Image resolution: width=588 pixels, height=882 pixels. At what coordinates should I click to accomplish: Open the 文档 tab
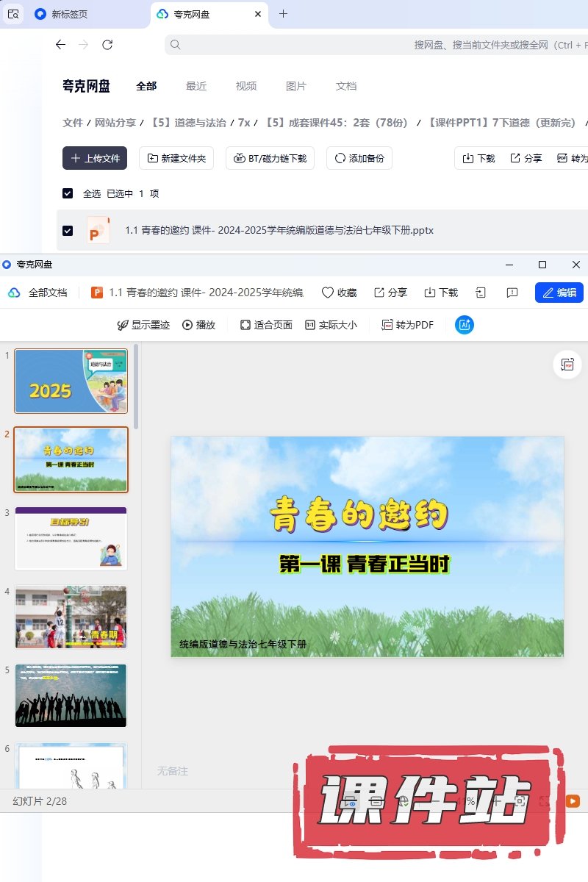(x=346, y=86)
